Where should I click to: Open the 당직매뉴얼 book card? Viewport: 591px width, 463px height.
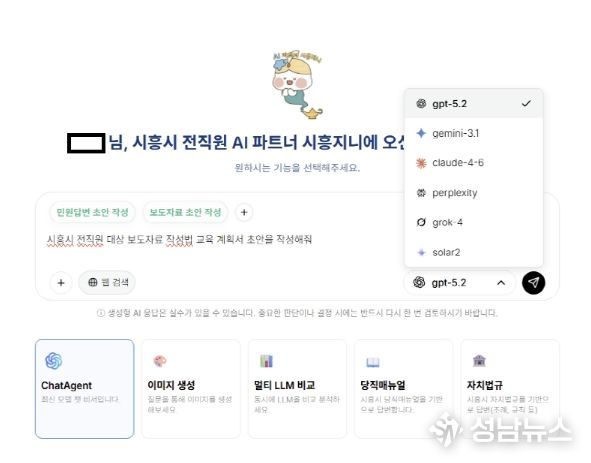click(x=403, y=389)
